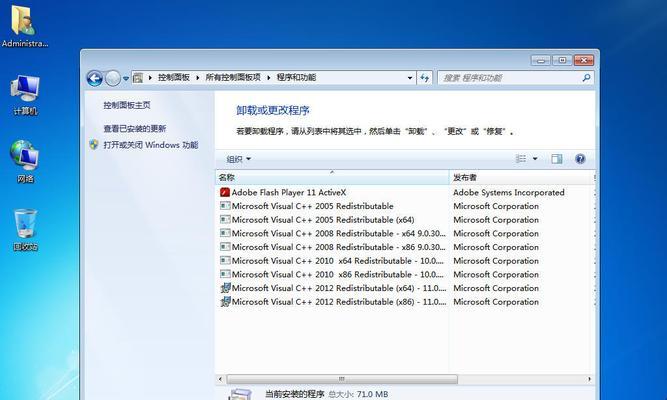667x400 pixels.
Task: Click the control panel icon in address bar
Action: tap(138, 77)
